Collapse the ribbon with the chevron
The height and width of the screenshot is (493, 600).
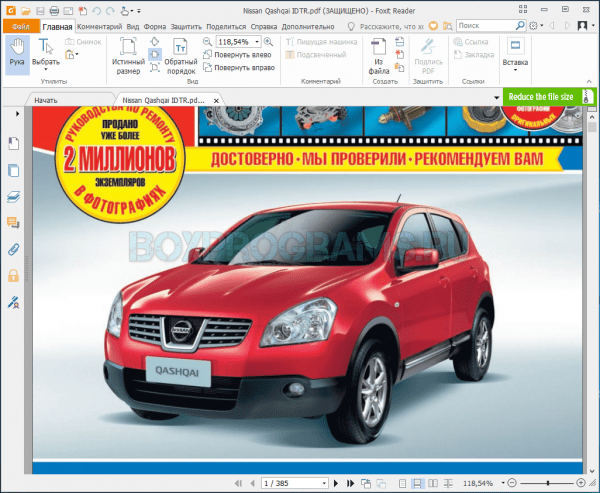[589, 81]
